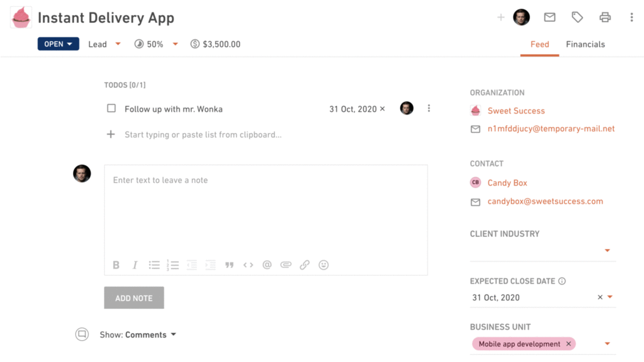
Task: Insert a block quote in note
Action: (x=229, y=265)
